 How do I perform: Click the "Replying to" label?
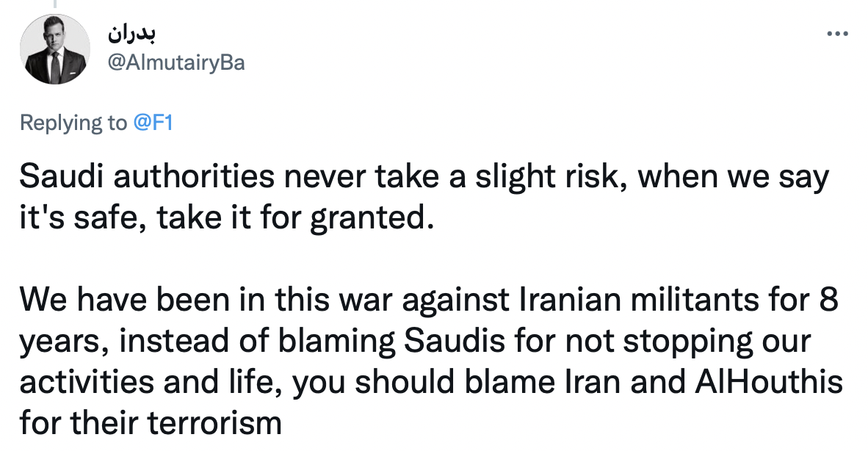73,123
